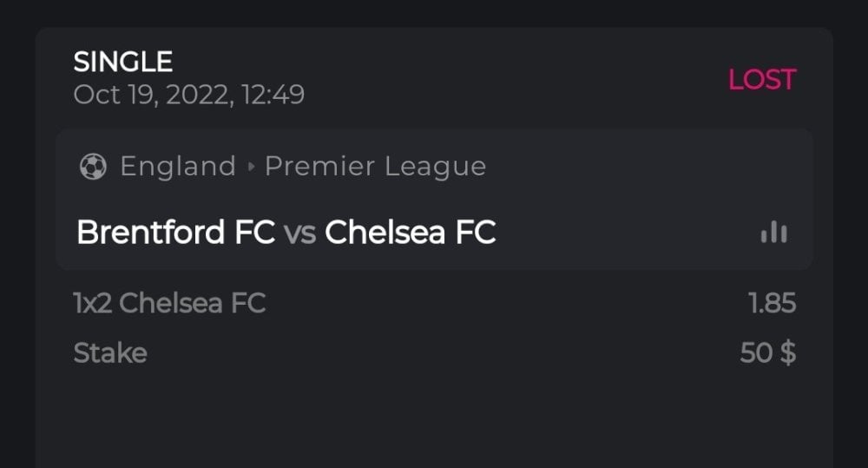Select the 1x2 Chelsea FC selection row

169,303
